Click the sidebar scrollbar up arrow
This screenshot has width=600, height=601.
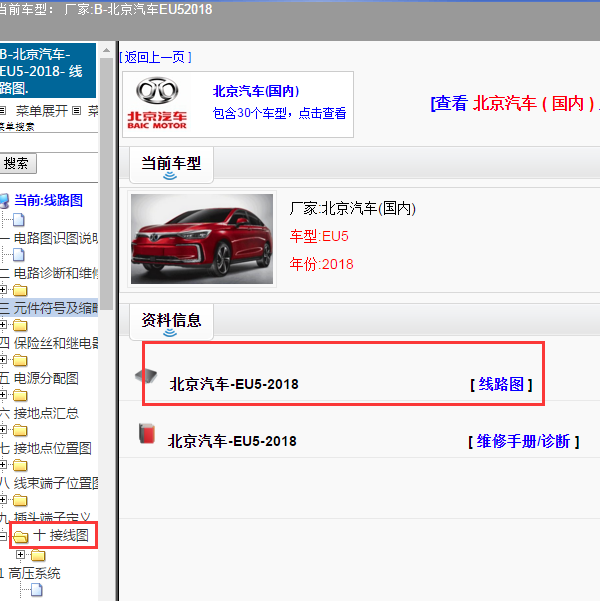coord(106,50)
